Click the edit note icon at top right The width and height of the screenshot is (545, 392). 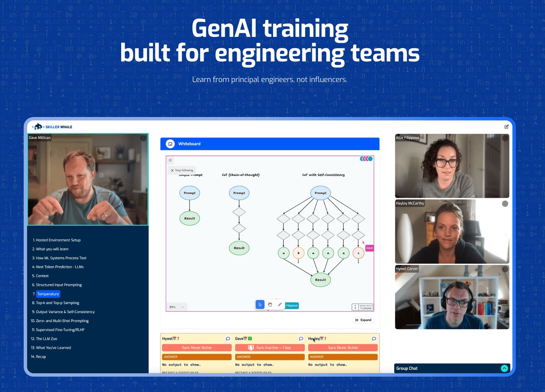[x=506, y=127]
